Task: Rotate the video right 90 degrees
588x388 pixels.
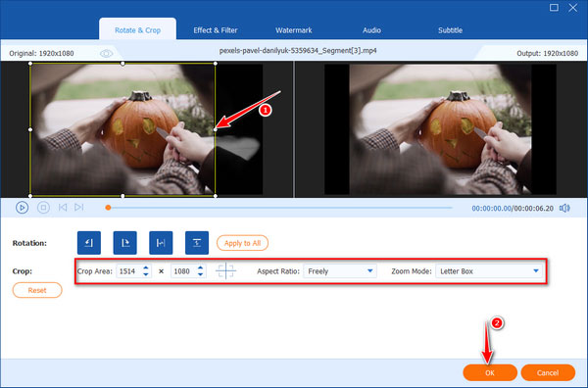Action: (x=124, y=243)
